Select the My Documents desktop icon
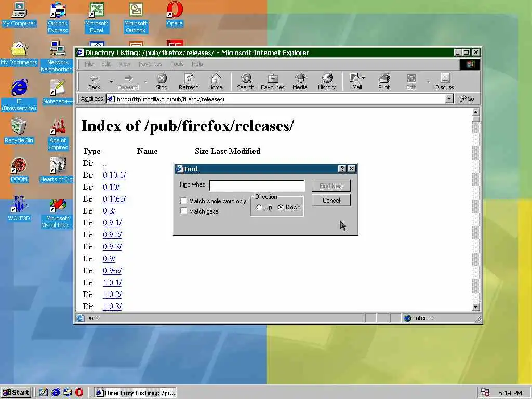 click(x=19, y=54)
